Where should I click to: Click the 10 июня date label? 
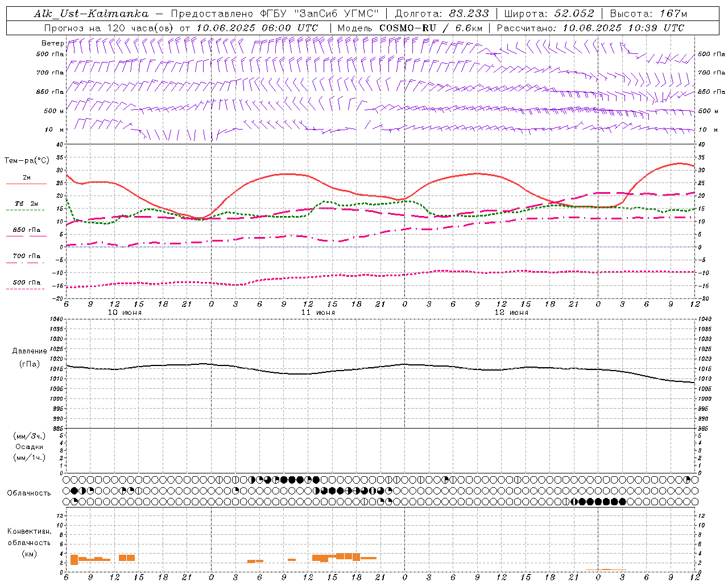pos(125,313)
